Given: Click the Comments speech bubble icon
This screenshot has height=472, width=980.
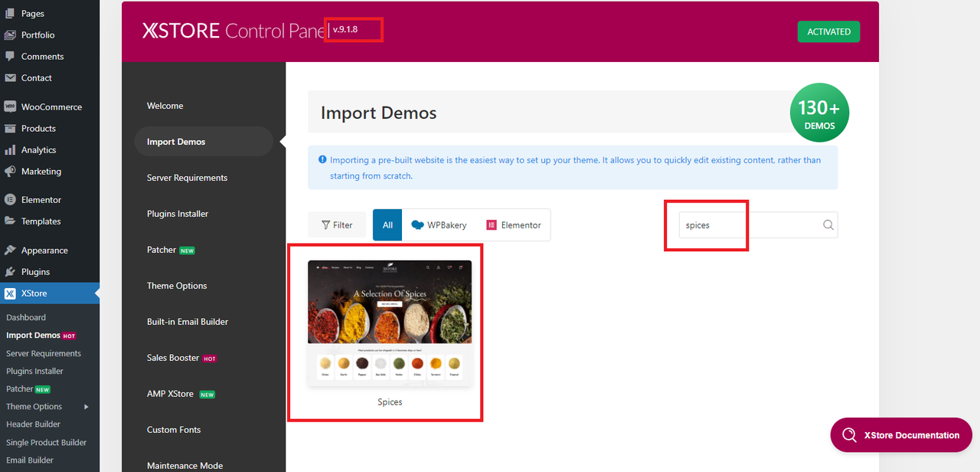Looking at the screenshot, I should click(x=10, y=57).
